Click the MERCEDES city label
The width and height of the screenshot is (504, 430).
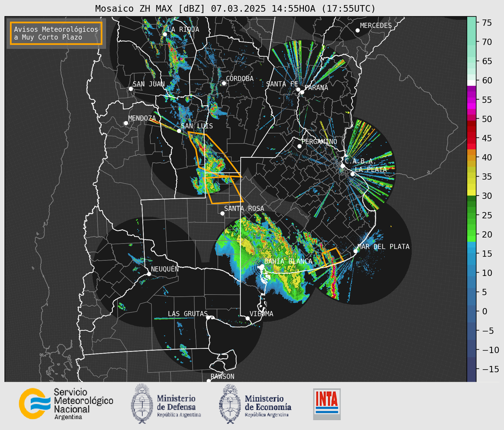pyautogui.click(x=376, y=26)
